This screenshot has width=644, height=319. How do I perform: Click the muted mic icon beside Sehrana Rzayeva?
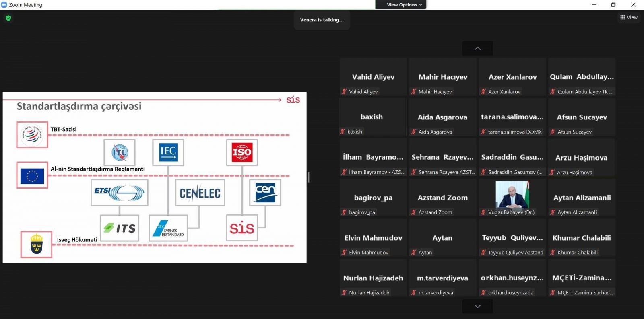[x=413, y=172]
